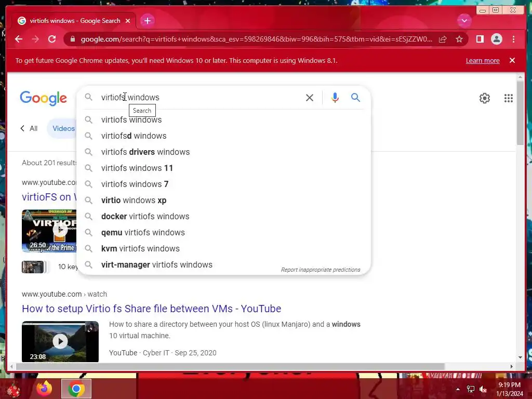The height and width of the screenshot is (399, 532).
Task: Start voice search with microphone
Action: pyautogui.click(x=335, y=98)
